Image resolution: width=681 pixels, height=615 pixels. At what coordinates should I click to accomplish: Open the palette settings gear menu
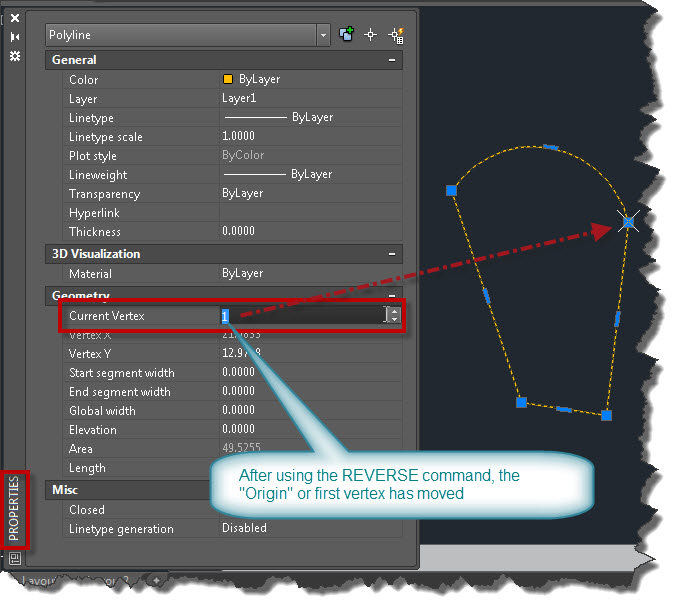click(14, 56)
